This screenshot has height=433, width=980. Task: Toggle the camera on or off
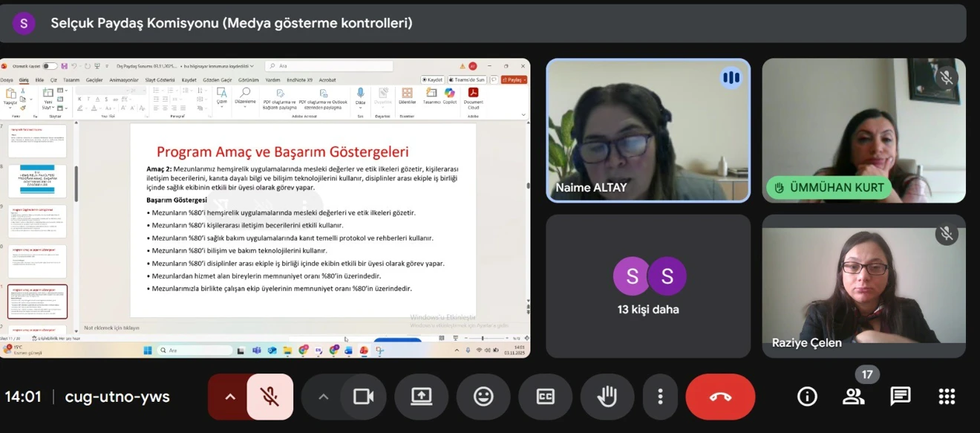[363, 397]
